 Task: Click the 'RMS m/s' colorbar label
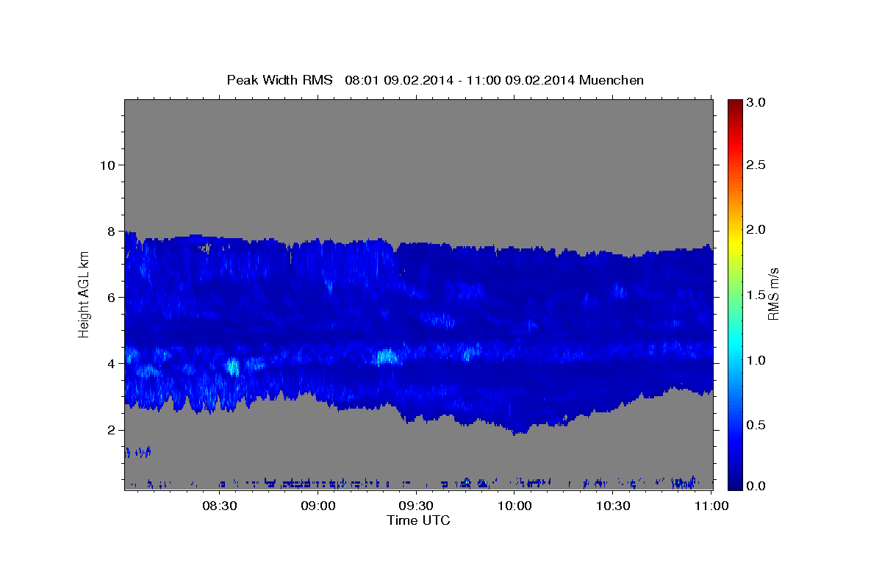pyautogui.click(x=772, y=294)
